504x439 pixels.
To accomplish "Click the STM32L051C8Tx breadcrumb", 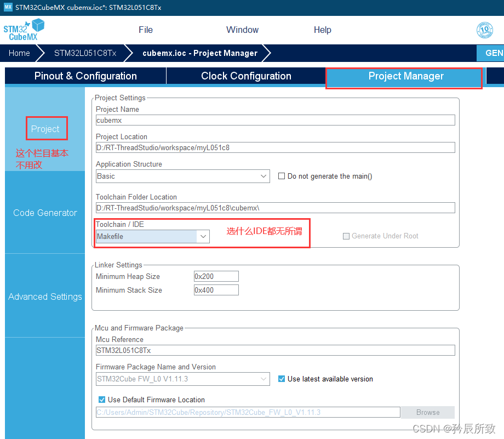I will point(85,53).
